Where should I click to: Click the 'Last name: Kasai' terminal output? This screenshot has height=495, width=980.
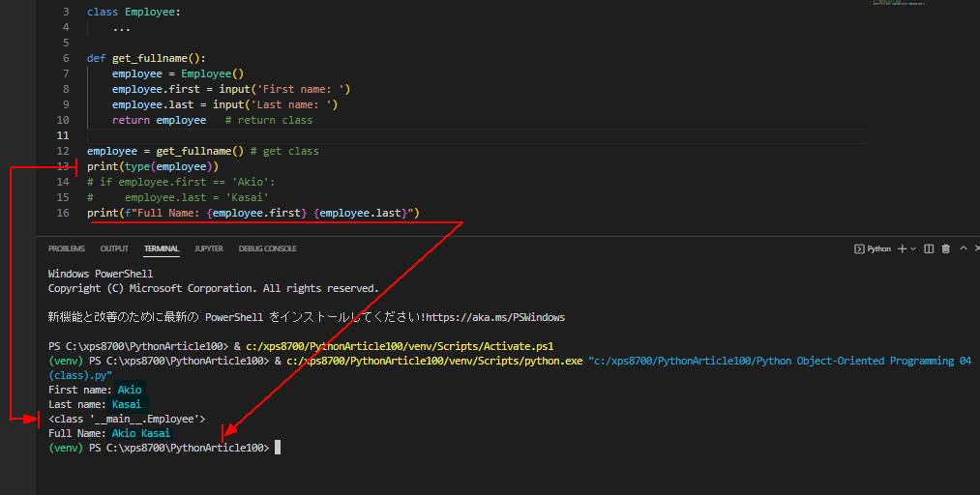click(x=95, y=404)
